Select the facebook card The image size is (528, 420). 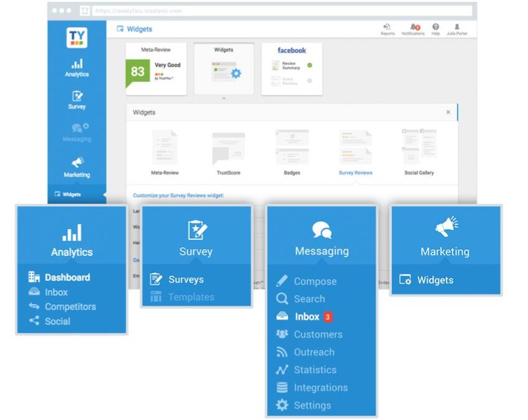point(292,68)
